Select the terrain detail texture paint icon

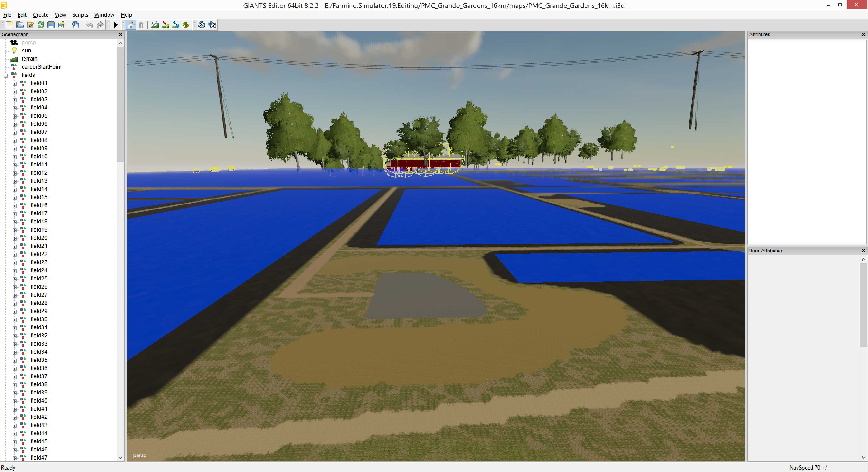point(165,25)
